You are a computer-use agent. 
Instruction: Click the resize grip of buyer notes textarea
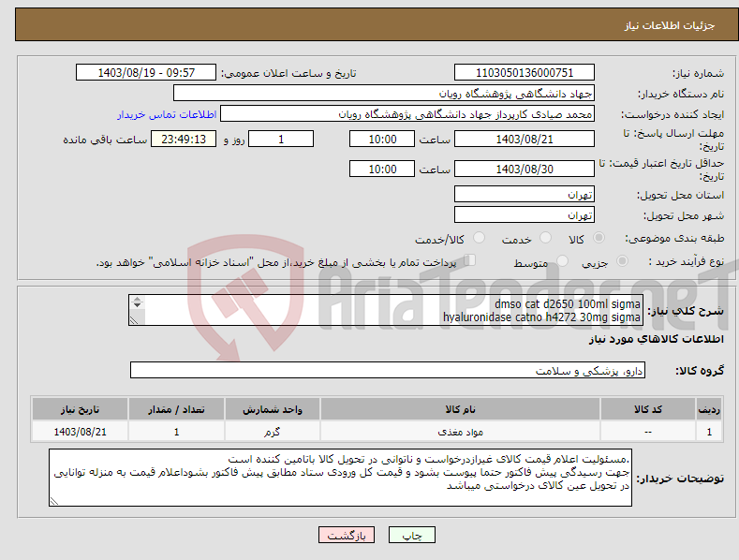point(54,502)
